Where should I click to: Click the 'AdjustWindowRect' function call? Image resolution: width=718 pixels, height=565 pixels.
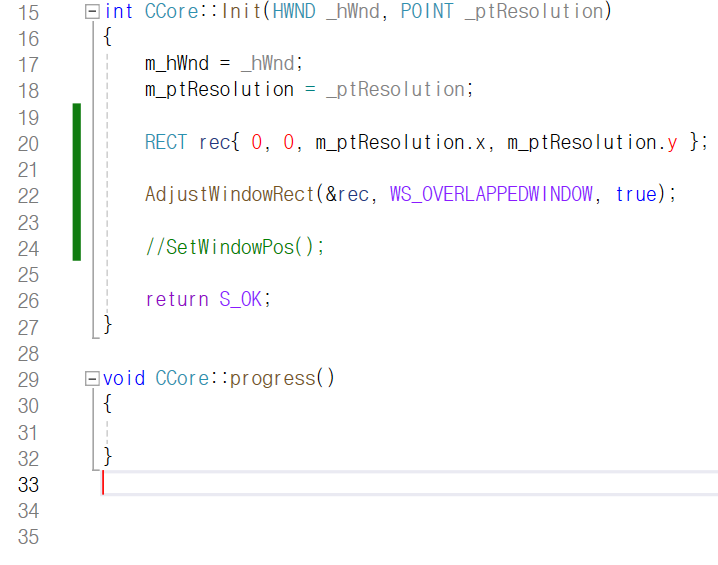[x=229, y=194]
